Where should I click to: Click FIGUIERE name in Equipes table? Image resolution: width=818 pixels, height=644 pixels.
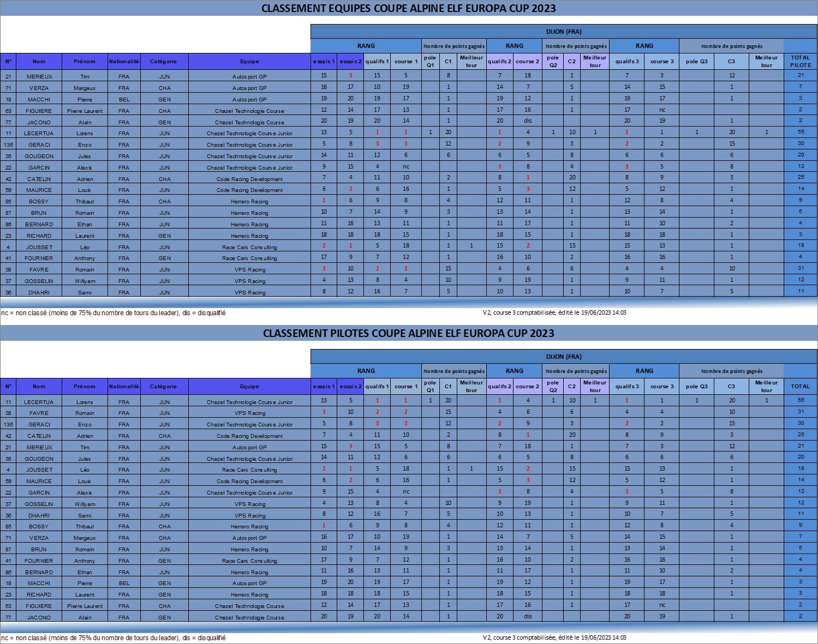(x=39, y=111)
